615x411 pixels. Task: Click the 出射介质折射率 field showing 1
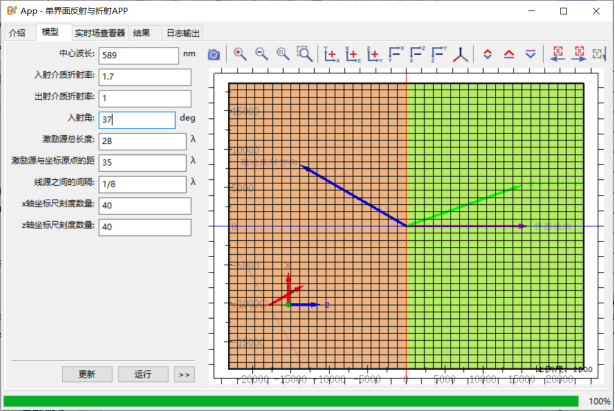pyautogui.click(x=145, y=98)
